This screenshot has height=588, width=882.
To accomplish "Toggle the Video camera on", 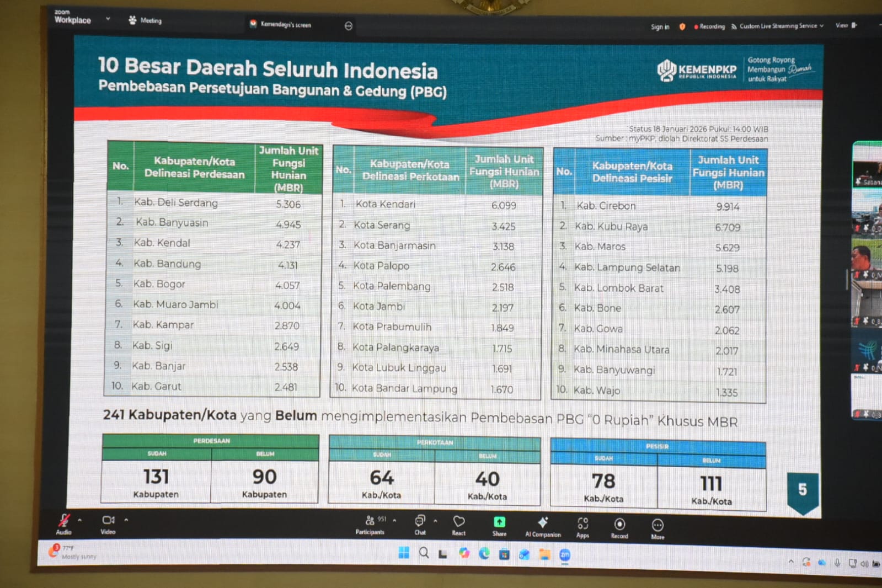I will (108, 521).
